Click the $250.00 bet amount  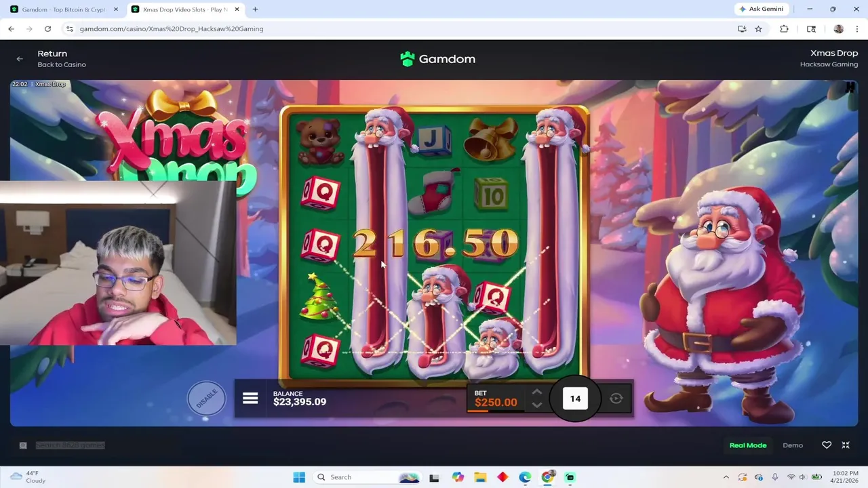click(496, 403)
